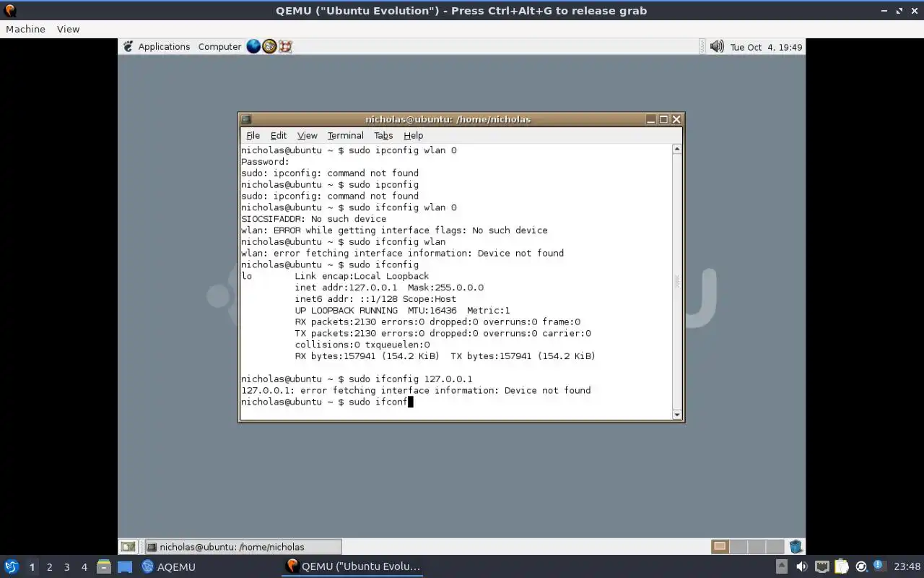924x578 pixels.
Task: Open the terminal Help menu
Action: pyautogui.click(x=413, y=135)
